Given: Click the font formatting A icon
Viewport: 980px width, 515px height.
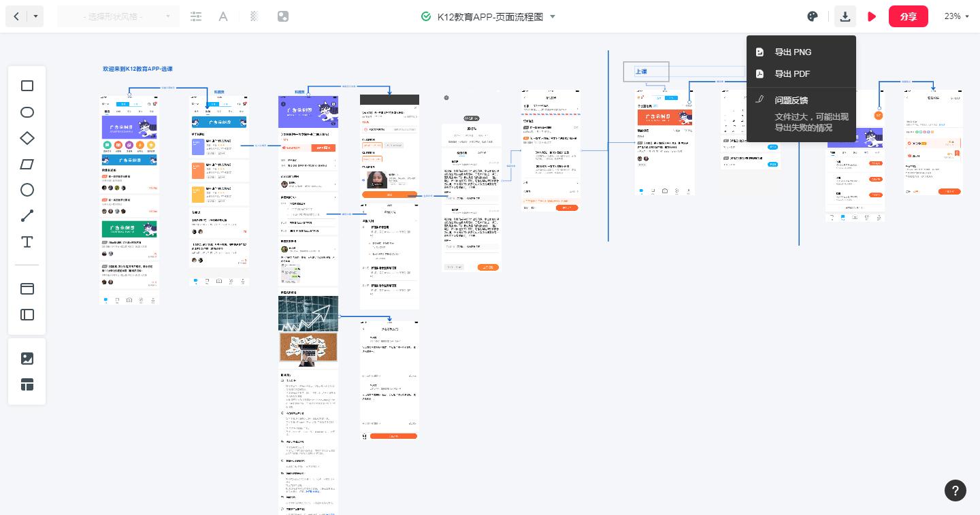Looking at the screenshot, I should (x=223, y=16).
